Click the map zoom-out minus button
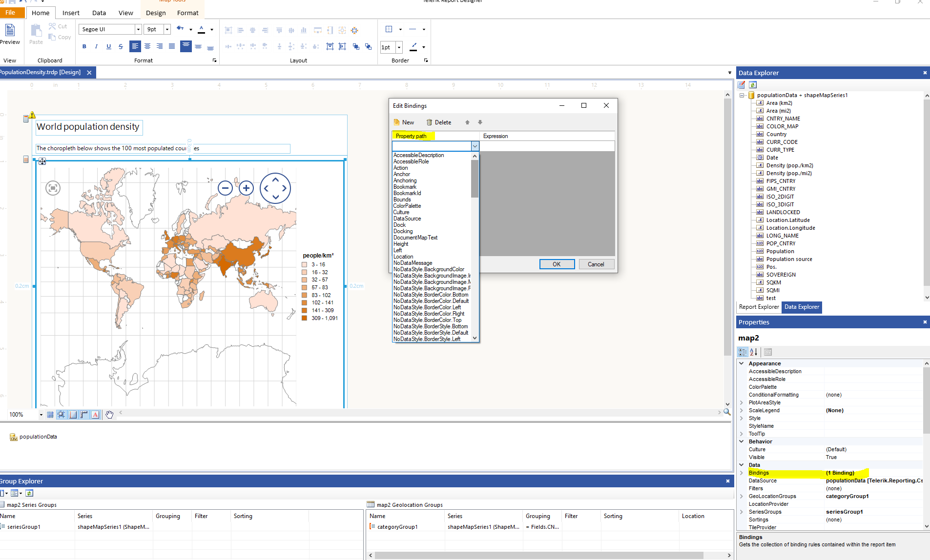The image size is (930, 560). tap(225, 188)
